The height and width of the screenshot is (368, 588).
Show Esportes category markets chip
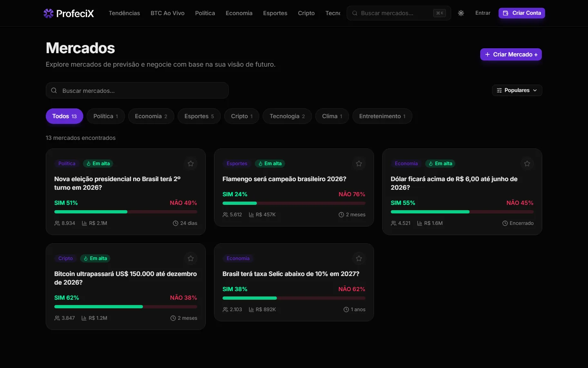pos(199,116)
